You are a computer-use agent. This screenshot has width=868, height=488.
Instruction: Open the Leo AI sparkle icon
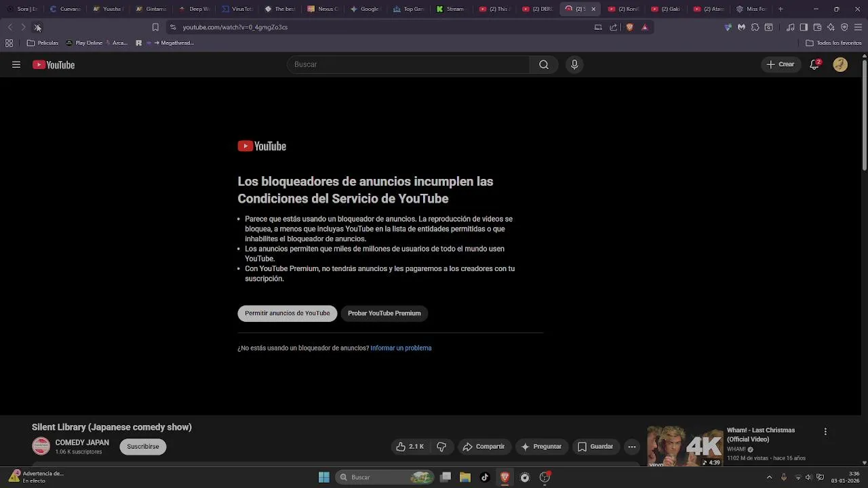coord(831,27)
